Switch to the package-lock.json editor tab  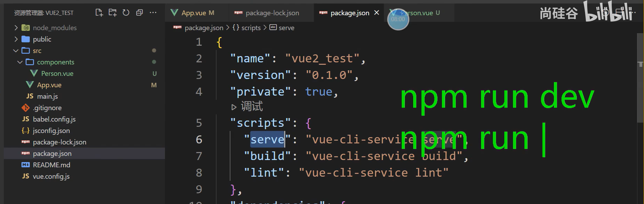click(x=271, y=13)
